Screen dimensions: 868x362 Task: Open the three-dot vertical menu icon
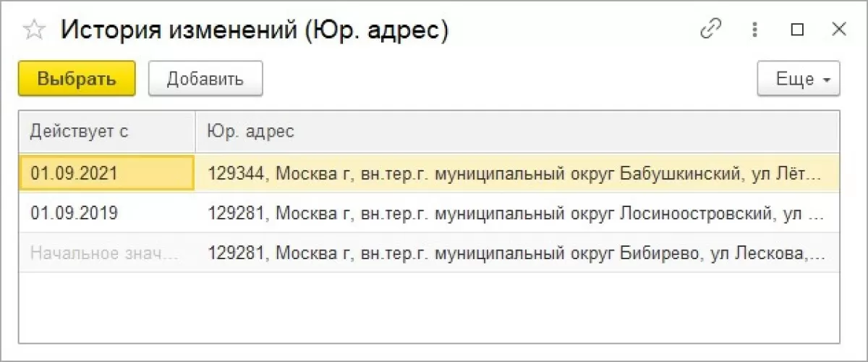coord(754,30)
